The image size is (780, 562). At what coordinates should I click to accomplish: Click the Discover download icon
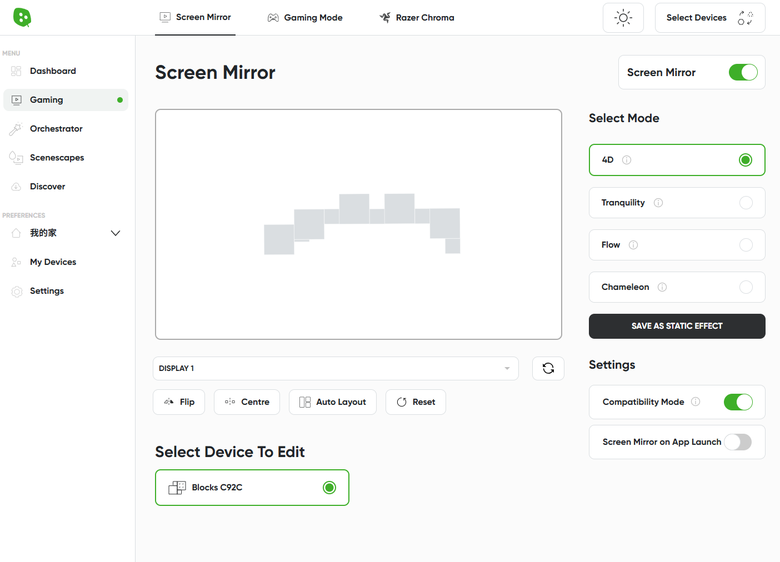coord(16,187)
